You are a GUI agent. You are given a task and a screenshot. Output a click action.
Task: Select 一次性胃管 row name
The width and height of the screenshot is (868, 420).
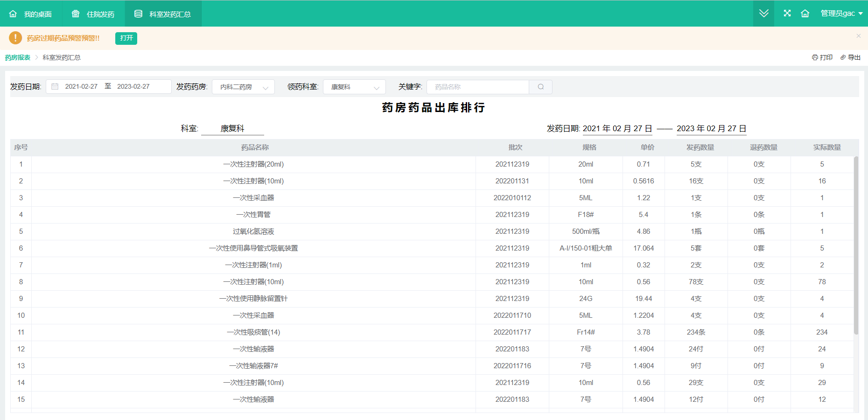pyautogui.click(x=253, y=215)
